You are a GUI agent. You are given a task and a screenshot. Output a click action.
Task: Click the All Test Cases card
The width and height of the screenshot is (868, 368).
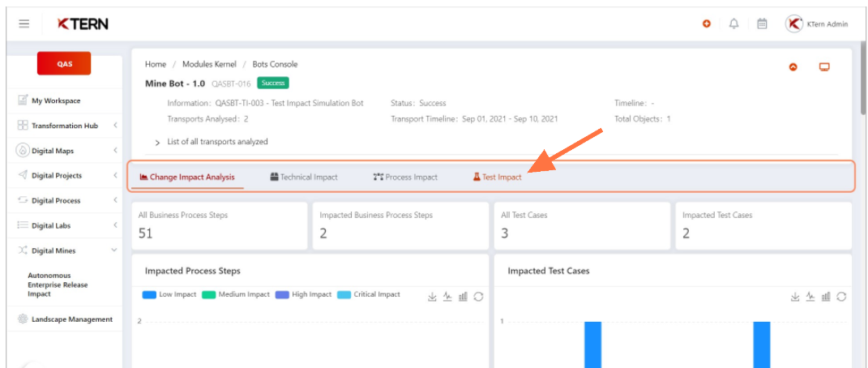tap(582, 226)
